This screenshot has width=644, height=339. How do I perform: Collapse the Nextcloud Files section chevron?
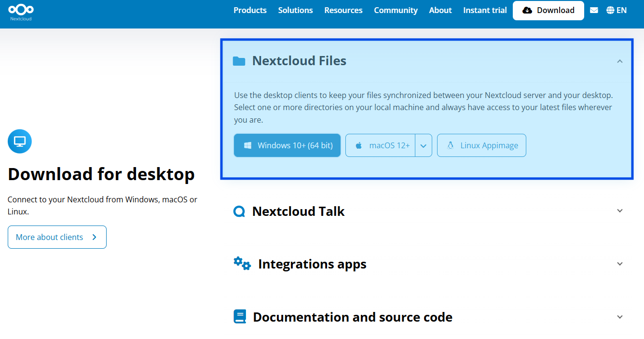coord(620,61)
